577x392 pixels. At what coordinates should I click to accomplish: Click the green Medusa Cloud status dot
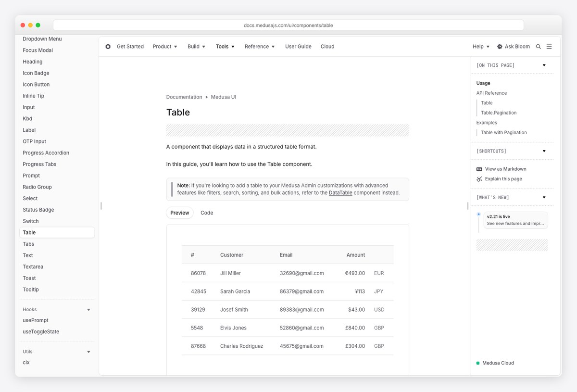pyautogui.click(x=478, y=363)
